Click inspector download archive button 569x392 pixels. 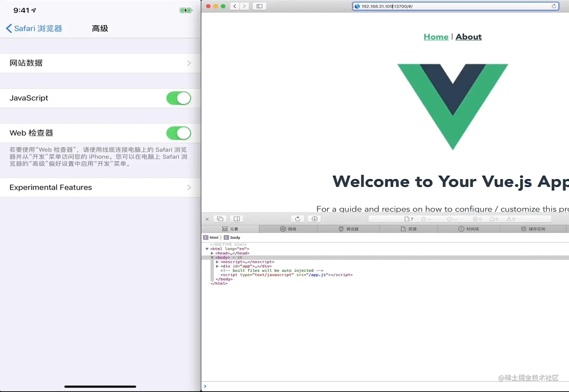coord(315,219)
